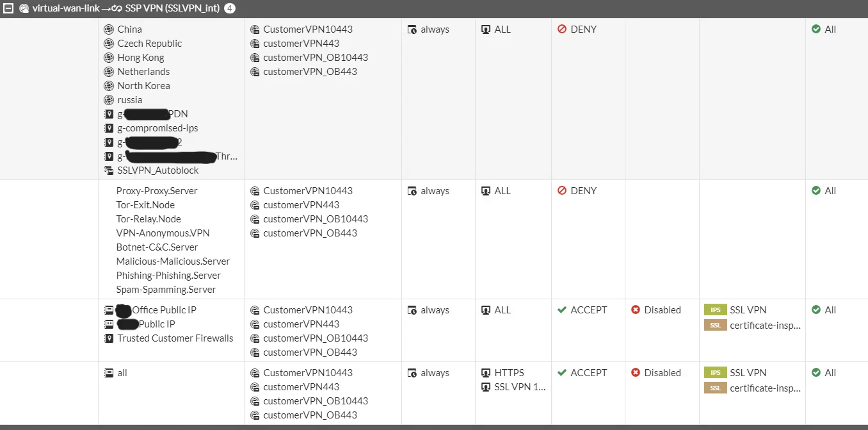Click the log All text in the HTTPS service row
The image size is (868, 430).
pyautogui.click(x=830, y=373)
